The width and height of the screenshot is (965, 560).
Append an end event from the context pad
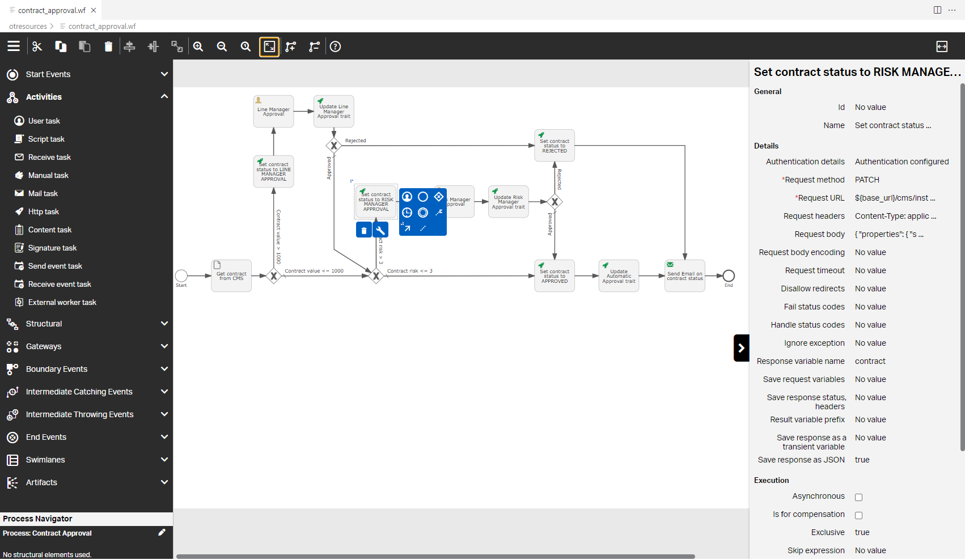pos(423,197)
